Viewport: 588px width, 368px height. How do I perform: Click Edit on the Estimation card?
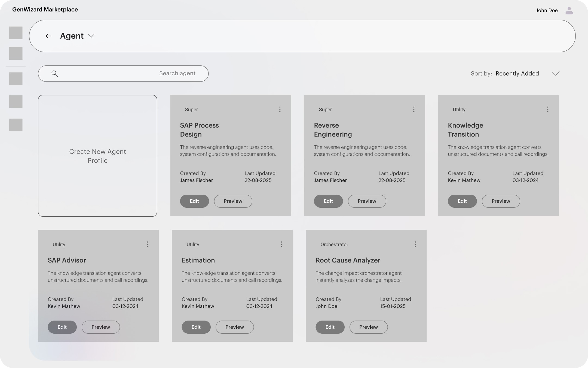click(196, 327)
